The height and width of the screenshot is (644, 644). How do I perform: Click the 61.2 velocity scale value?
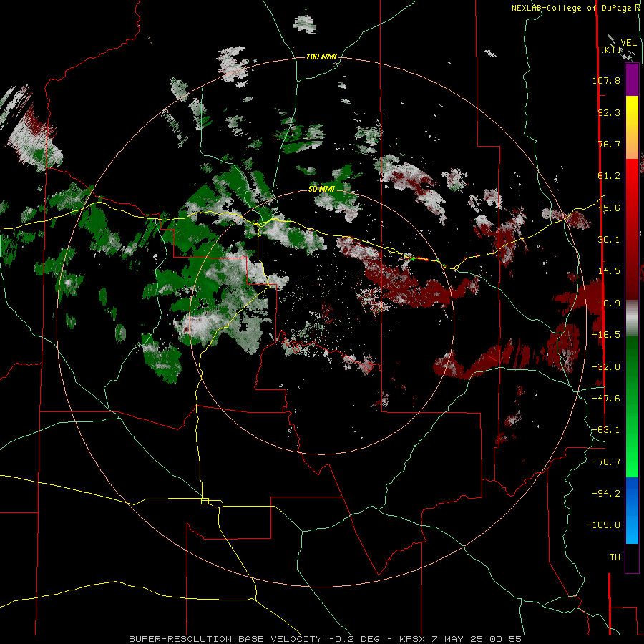(x=609, y=176)
